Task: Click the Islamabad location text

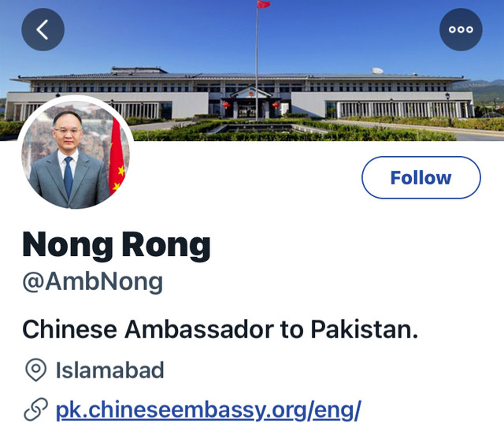Action: [110, 370]
